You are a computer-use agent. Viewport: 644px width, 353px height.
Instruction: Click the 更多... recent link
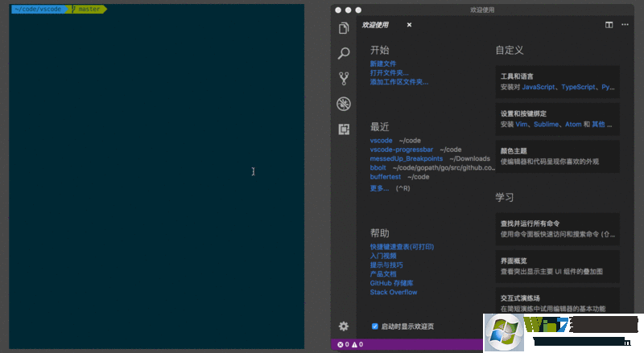point(379,188)
